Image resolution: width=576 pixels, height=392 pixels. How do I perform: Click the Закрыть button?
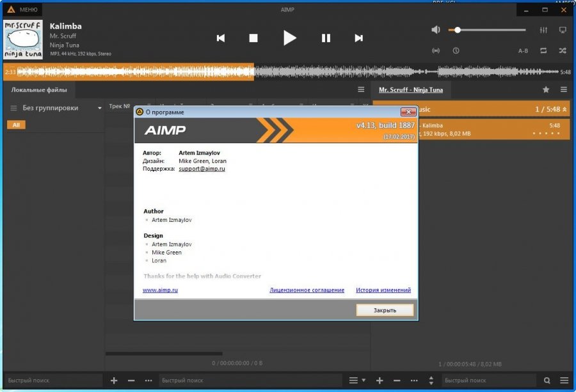[x=385, y=310]
